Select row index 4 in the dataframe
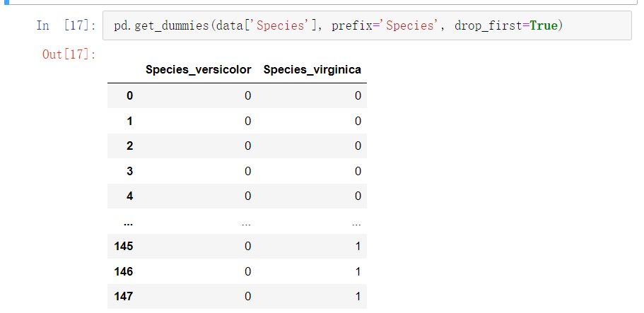Viewport: 644px width, 313px height. (x=129, y=196)
